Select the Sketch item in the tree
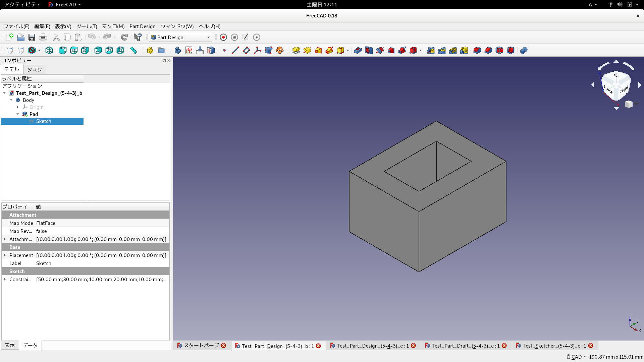This screenshot has height=362, width=644. [x=43, y=121]
